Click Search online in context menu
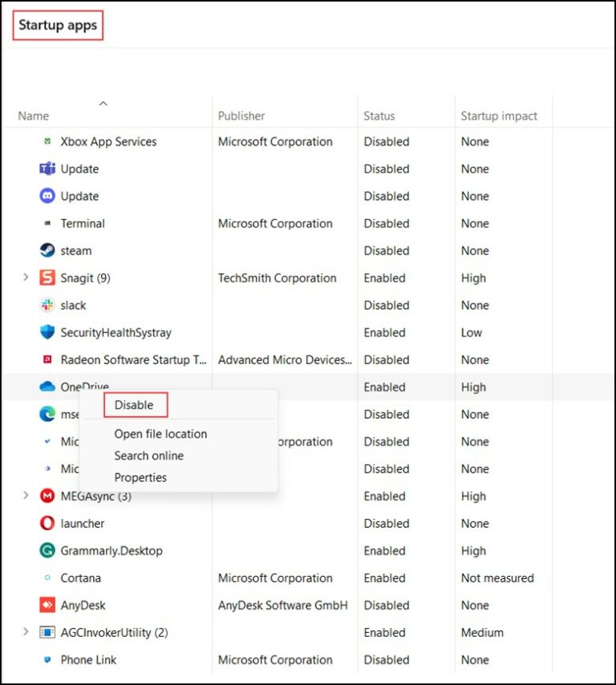Image resolution: width=616 pixels, height=685 pixels. pos(148,456)
